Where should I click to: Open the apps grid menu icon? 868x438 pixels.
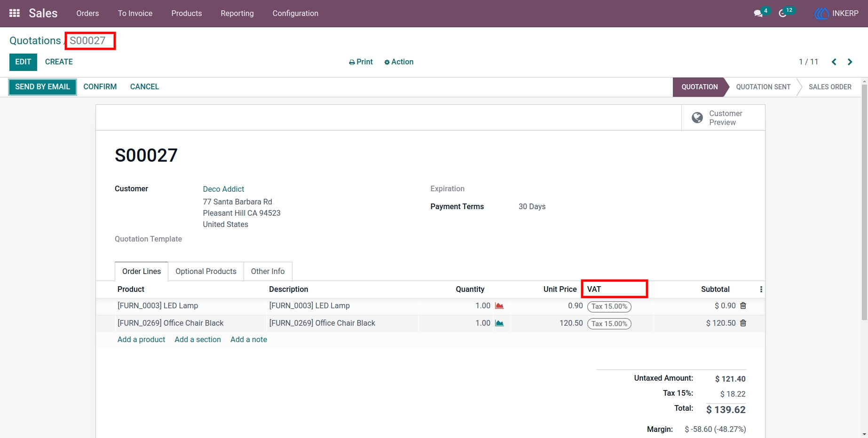pos(15,13)
